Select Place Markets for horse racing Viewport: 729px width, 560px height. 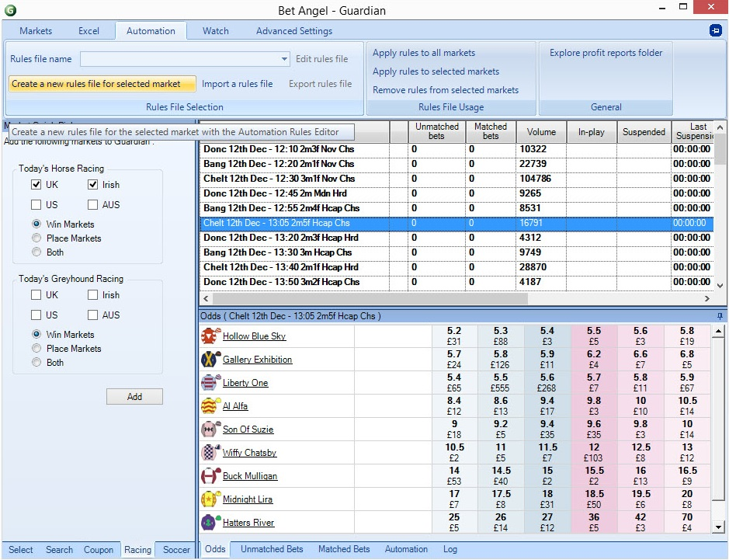pos(36,238)
